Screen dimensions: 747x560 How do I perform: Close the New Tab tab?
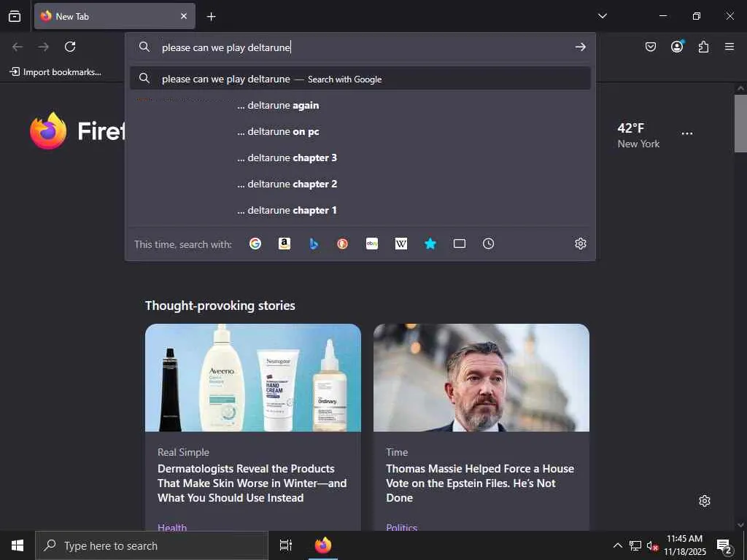point(184,16)
